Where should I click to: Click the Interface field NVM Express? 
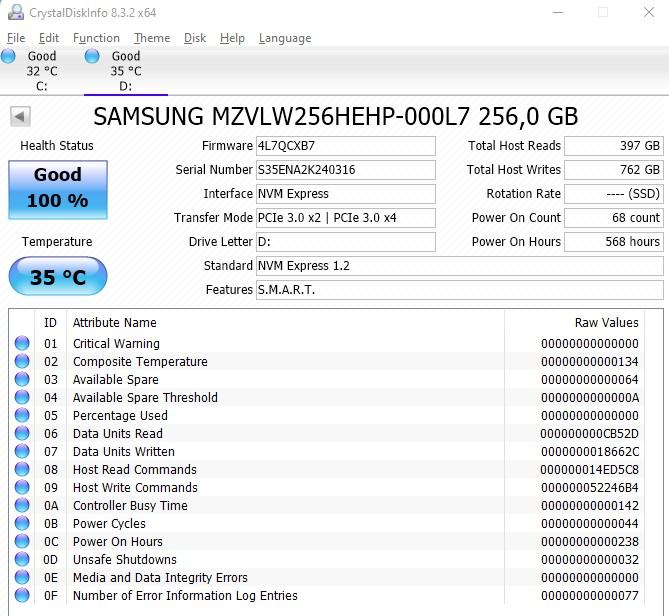[346, 194]
